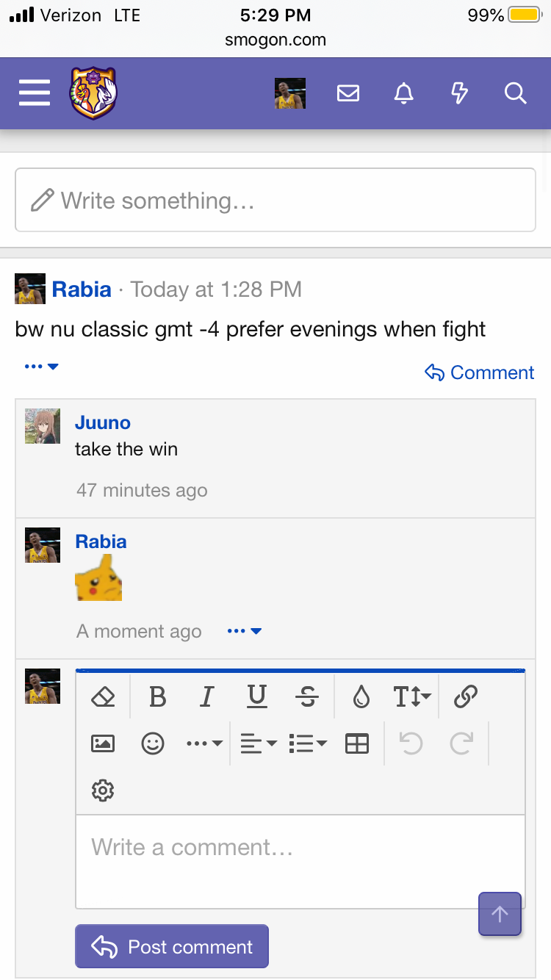Viewport: 551px width, 980px height.
Task: Toggle italic formatting
Action: [207, 696]
